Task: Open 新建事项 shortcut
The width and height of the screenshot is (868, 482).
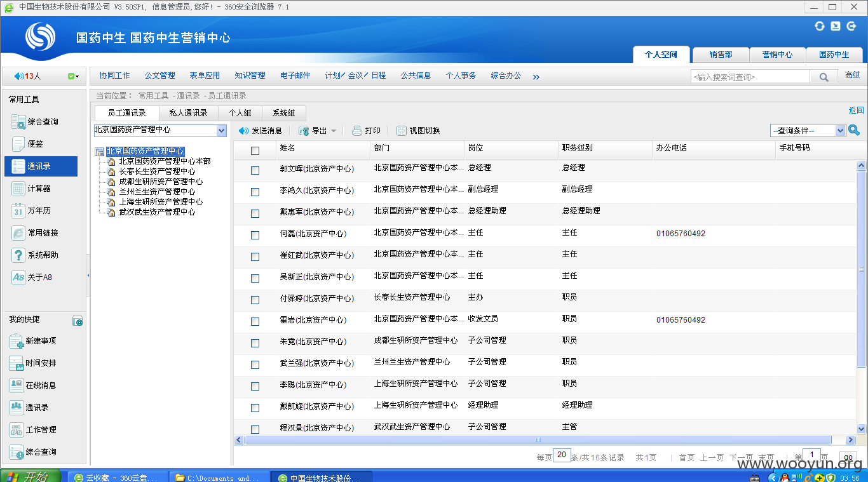Action: (x=33, y=341)
